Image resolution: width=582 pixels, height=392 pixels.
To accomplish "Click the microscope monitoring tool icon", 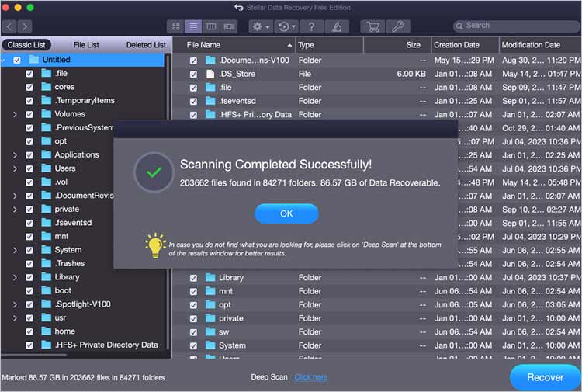I will point(337,26).
